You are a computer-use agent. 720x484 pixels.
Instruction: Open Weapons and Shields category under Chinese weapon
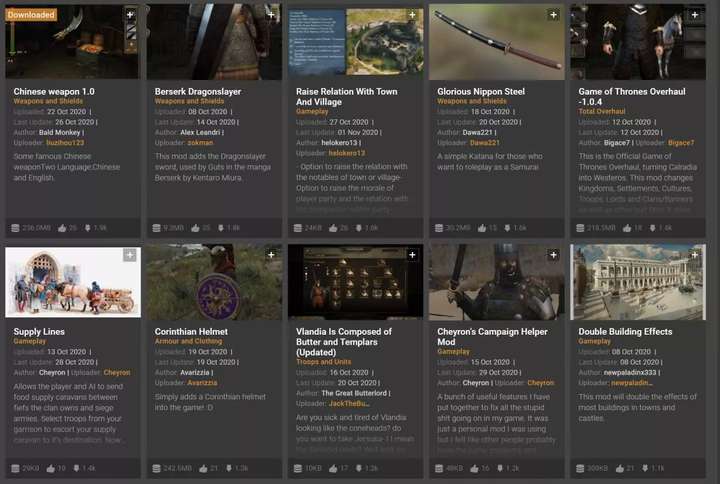[x=48, y=101]
